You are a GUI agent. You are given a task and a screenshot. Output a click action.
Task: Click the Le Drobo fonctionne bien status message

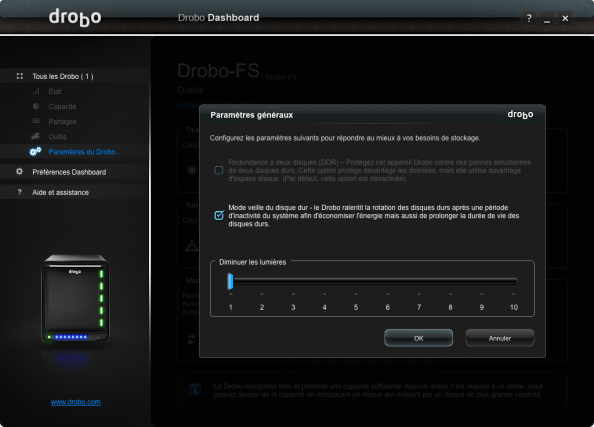pyautogui.click(x=378, y=390)
